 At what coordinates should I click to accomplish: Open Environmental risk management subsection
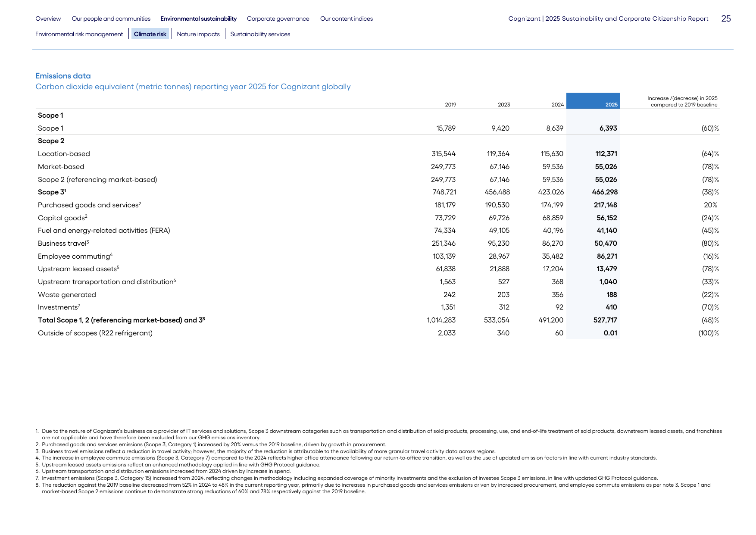(79, 34)
